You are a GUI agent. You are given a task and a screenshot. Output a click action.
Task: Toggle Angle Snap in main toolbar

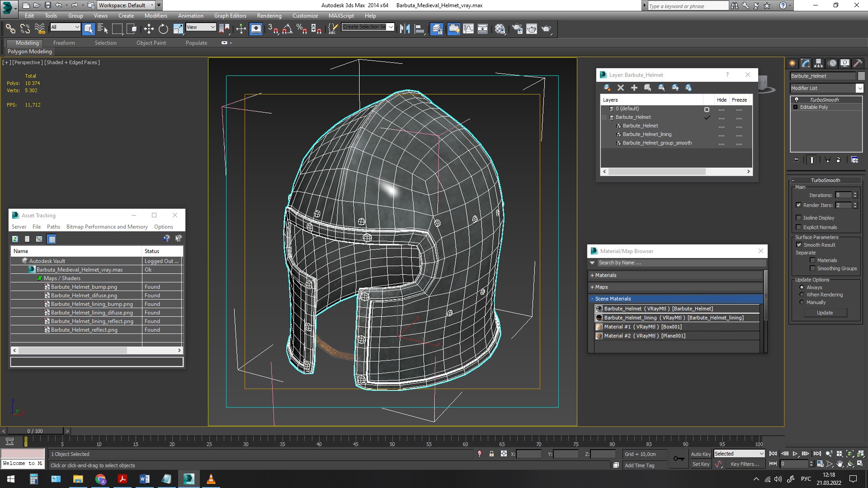click(288, 29)
